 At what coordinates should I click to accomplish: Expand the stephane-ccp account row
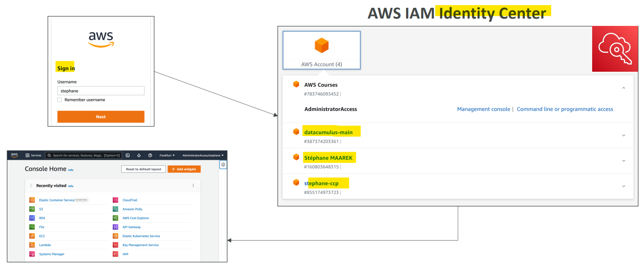[x=623, y=186]
